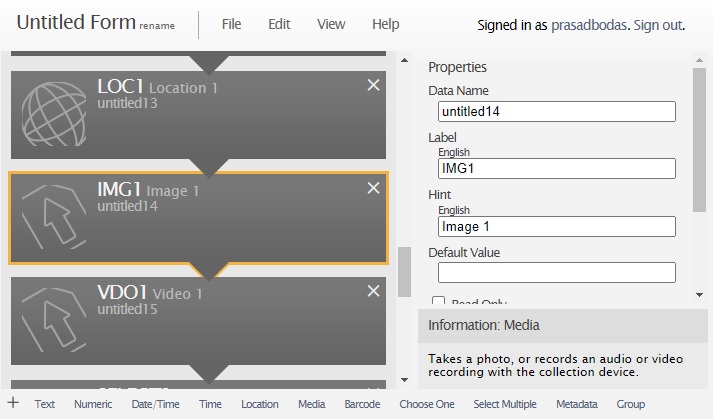Add a Group to the form
The height and width of the screenshot is (419, 713).
click(x=630, y=404)
